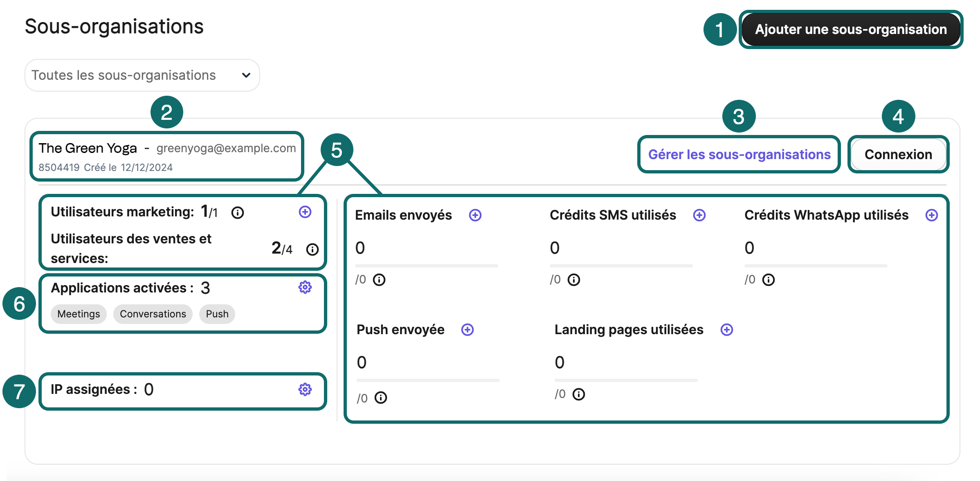Add Emails envoyés credits via plus icon
Viewport: 980px width, 481px height.
(475, 215)
